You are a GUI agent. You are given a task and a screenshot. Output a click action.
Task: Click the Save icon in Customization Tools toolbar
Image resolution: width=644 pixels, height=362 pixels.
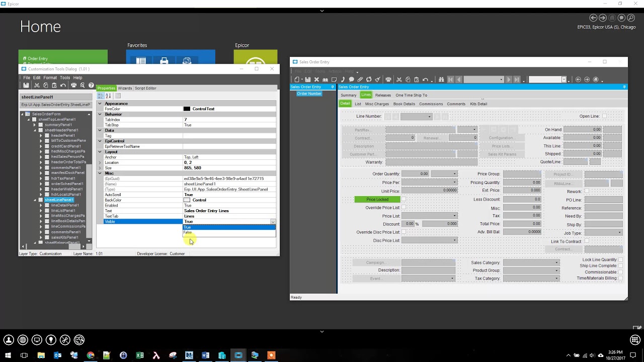tap(26, 85)
